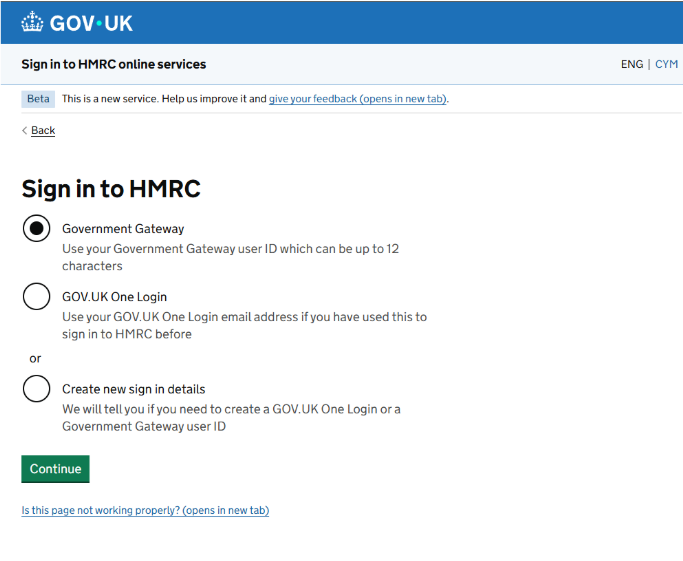The height and width of the screenshot is (561, 683).
Task: Click the 'or' divider text
Action: click(x=35, y=358)
